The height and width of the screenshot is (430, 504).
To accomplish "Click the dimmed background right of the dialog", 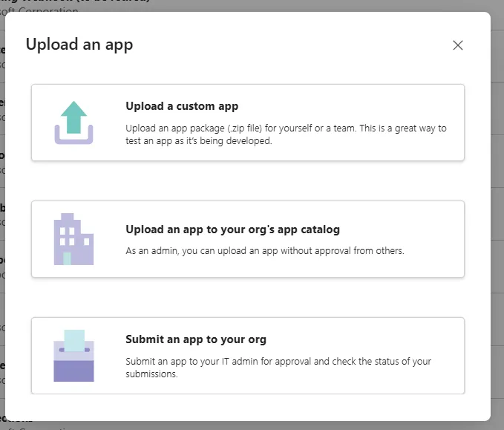I will [x=497, y=223].
